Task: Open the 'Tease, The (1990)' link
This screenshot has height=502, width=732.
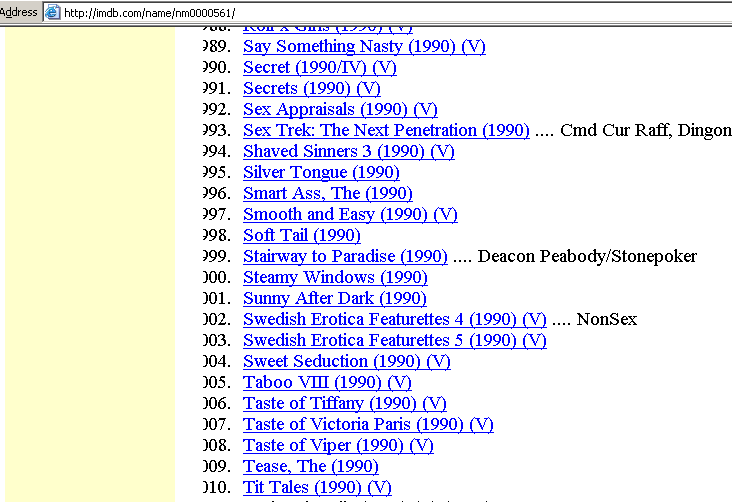Action: pyautogui.click(x=311, y=467)
